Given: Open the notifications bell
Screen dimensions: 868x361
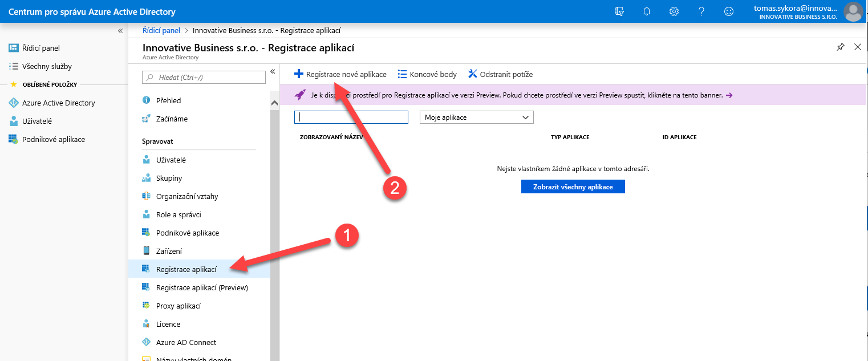Looking at the screenshot, I should coord(647,11).
